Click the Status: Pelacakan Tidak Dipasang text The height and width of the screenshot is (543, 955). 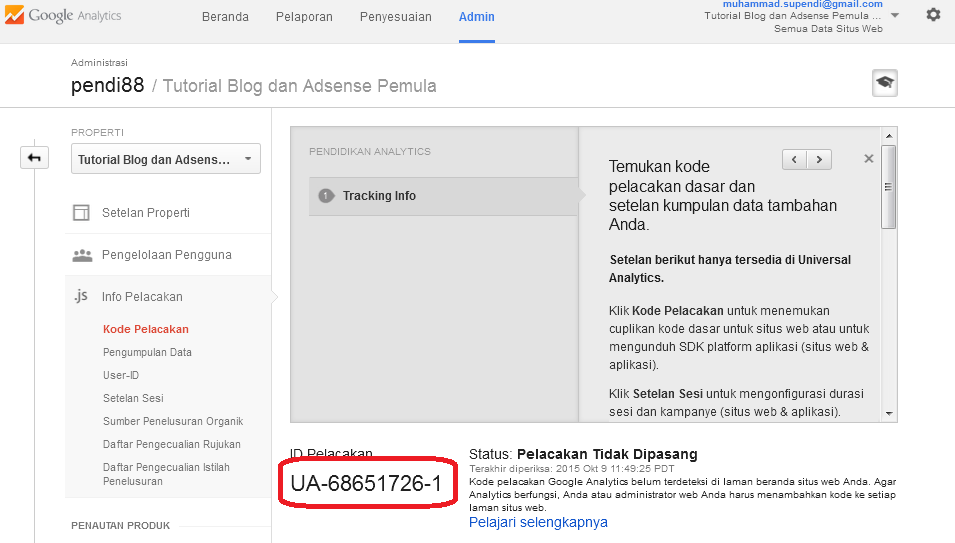click(x=583, y=454)
